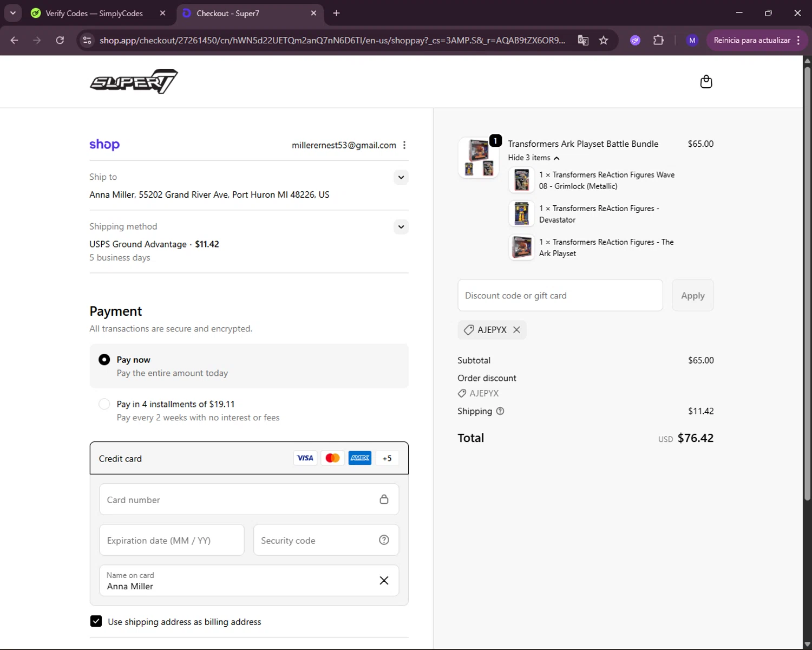Click the Name on card field
The width and height of the screenshot is (812, 650).
(249, 581)
